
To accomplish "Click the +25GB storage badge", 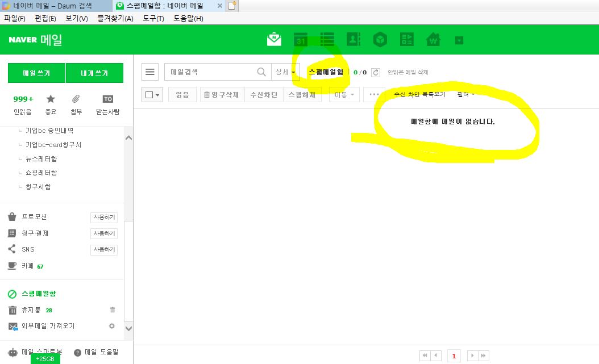I will pyautogui.click(x=45, y=359).
